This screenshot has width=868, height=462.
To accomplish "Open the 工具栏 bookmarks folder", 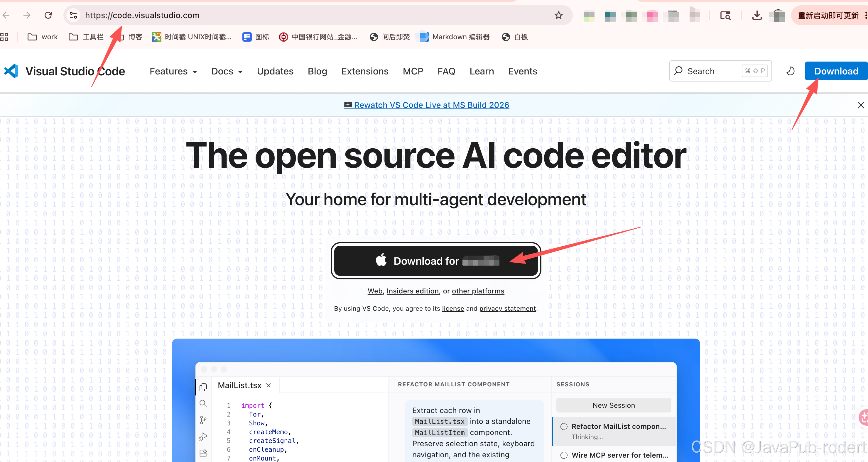I will pos(86,37).
